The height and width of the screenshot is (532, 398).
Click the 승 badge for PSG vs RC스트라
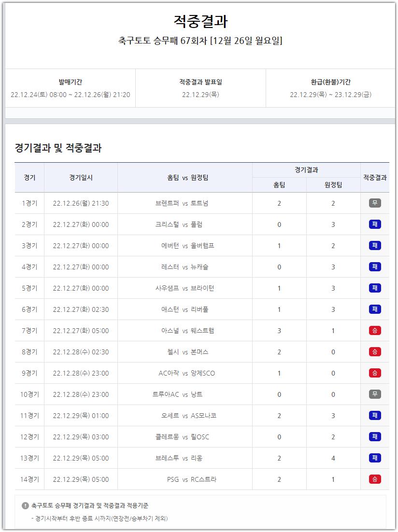tap(374, 479)
